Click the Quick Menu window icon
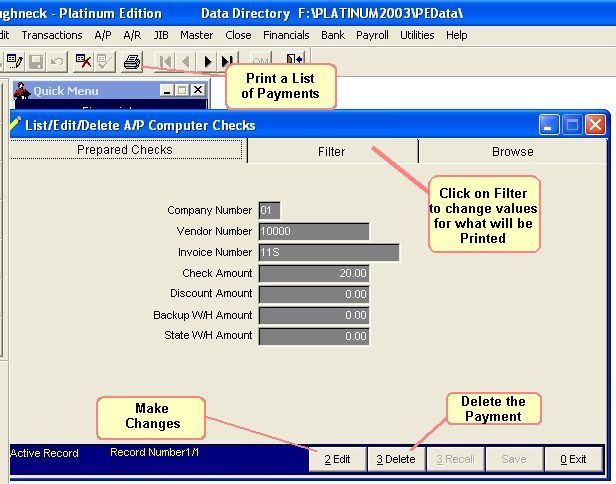616x484 pixels. click(22, 91)
